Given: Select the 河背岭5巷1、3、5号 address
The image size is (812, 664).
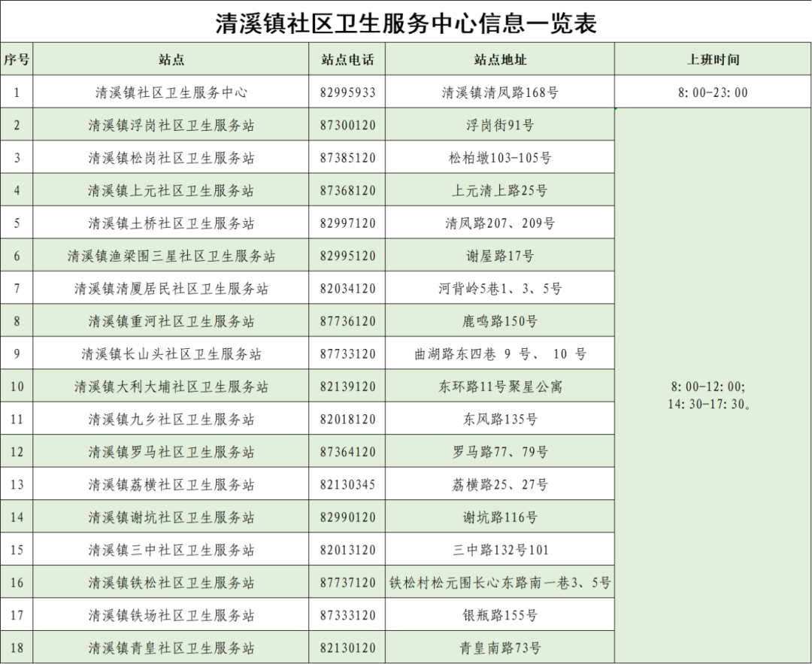Looking at the screenshot, I should pos(500,289).
